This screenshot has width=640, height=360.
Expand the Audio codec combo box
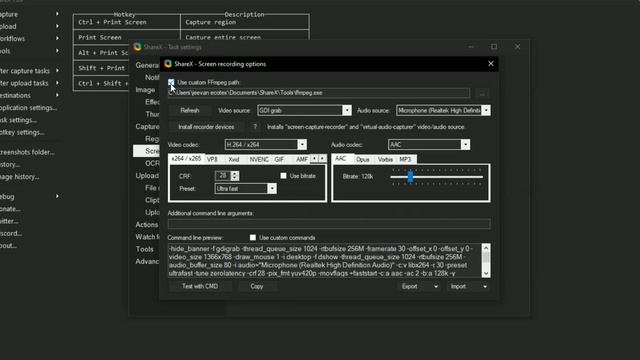tap(465, 144)
